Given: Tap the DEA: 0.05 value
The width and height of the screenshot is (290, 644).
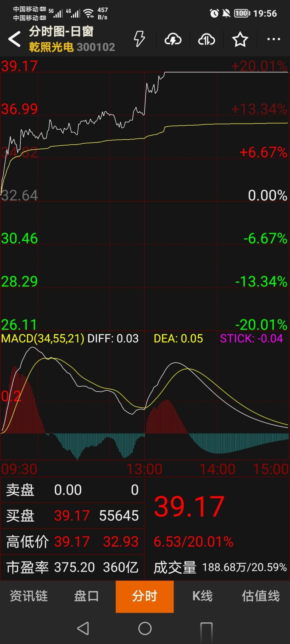Looking at the screenshot, I should tap(178, 339).
